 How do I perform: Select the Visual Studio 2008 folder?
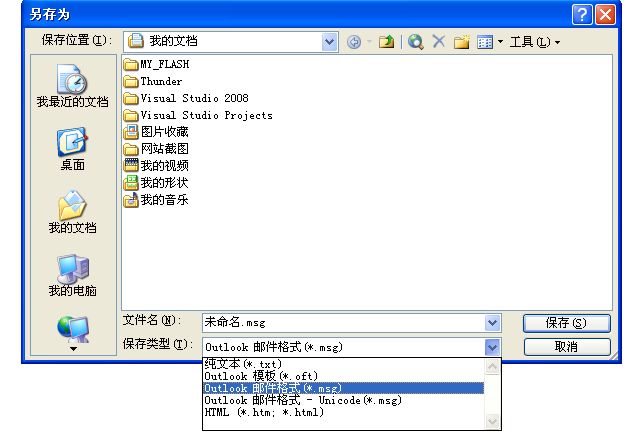pos(186,98)
